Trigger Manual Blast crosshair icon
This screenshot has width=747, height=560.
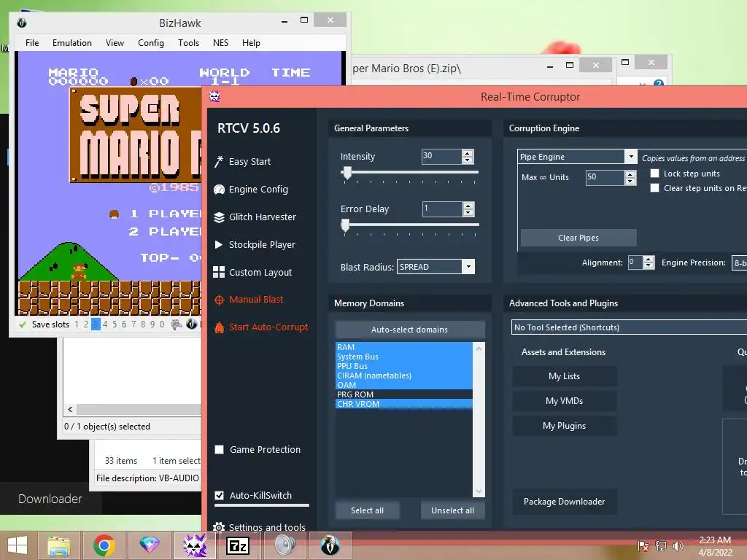(219, 300)
